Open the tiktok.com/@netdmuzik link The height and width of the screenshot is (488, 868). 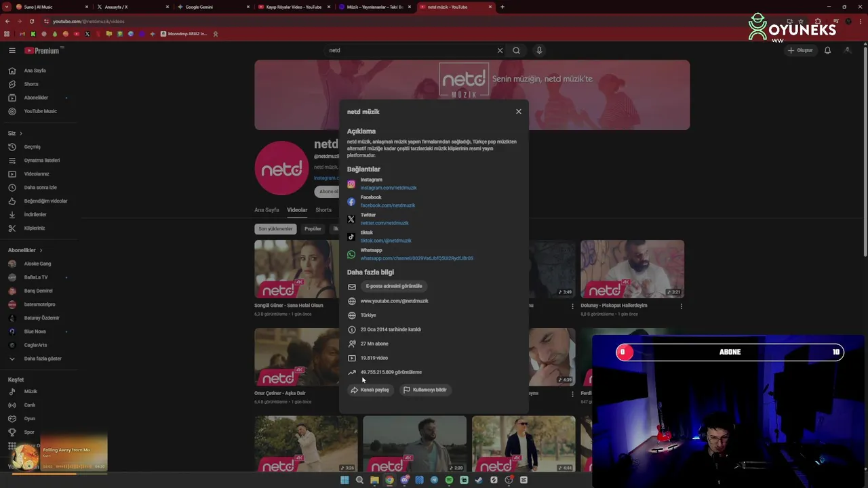pos(386,241)
